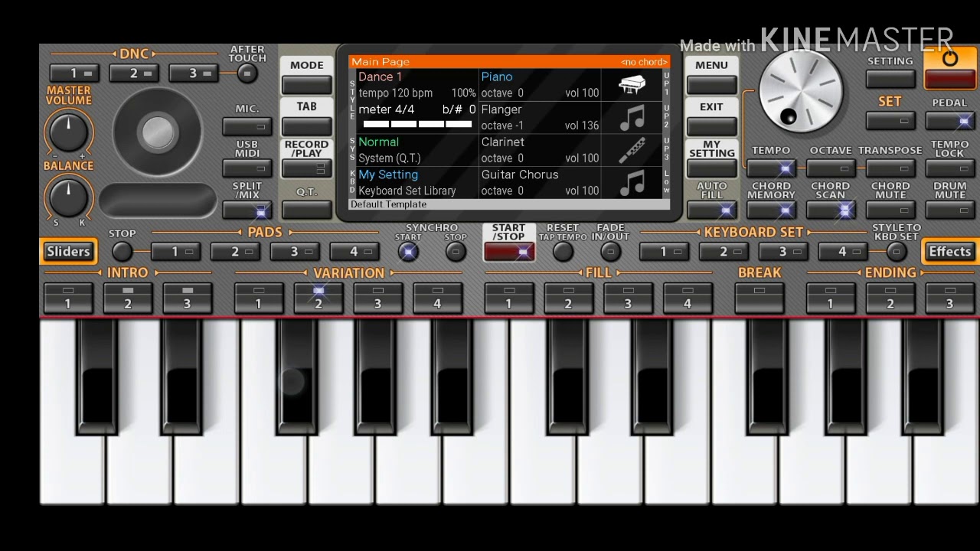The height and width of the screenshot is (551, 980).
Task: Tap the Clarinet instrument icon
Action: 632,150
